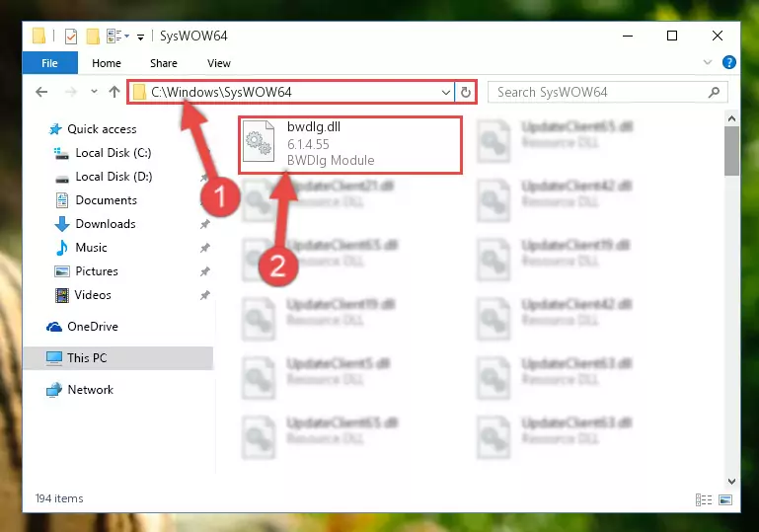The image size is (759, 532).
Task: Go up one folder level
Action: coord(114,92)
